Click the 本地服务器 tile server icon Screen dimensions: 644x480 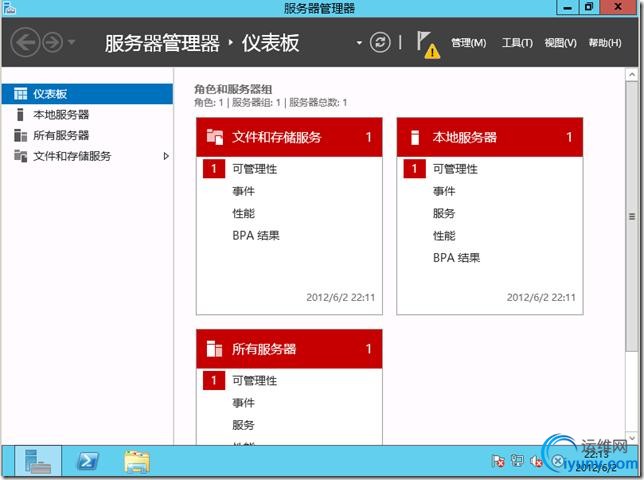point(415,137)
